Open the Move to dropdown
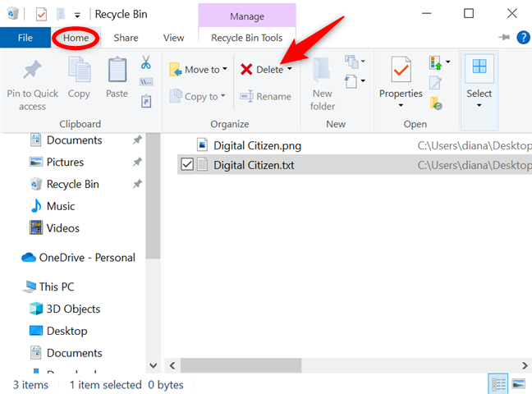Viewport: 532px width, 394px height. [x=198, y=70]
